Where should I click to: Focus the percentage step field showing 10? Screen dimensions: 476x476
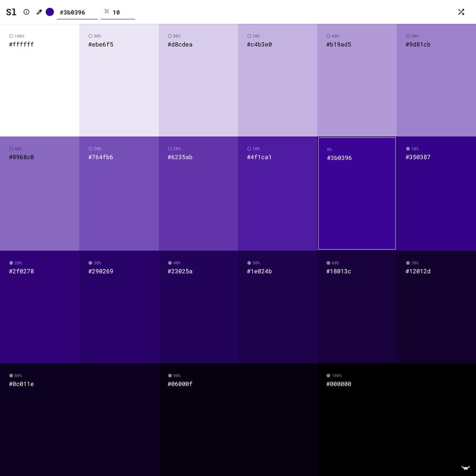118,12
